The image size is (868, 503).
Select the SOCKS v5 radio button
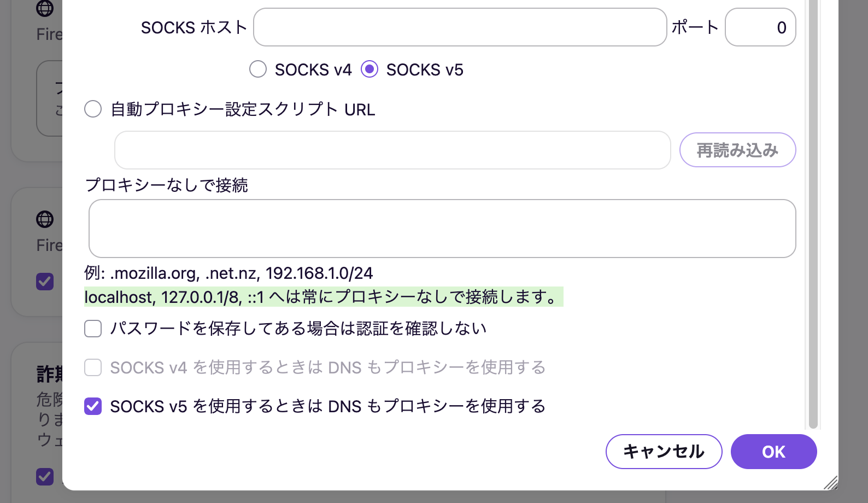(x=370, y=69)
